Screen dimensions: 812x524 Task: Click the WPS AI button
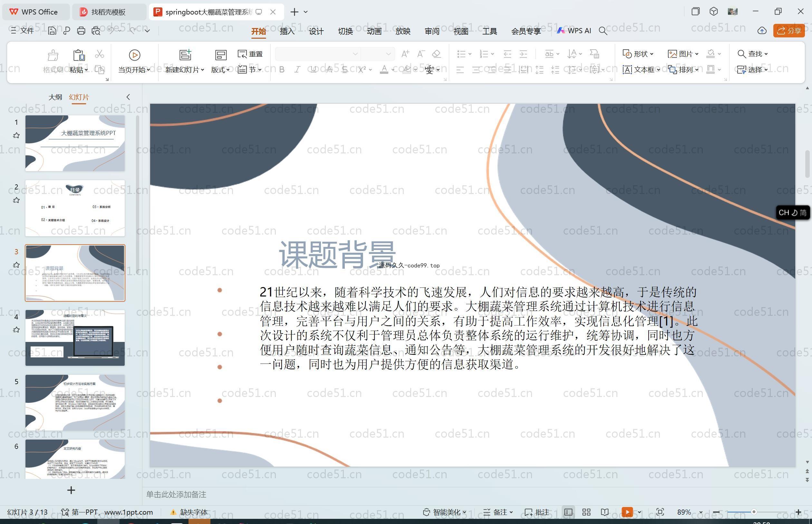[574, 31]
